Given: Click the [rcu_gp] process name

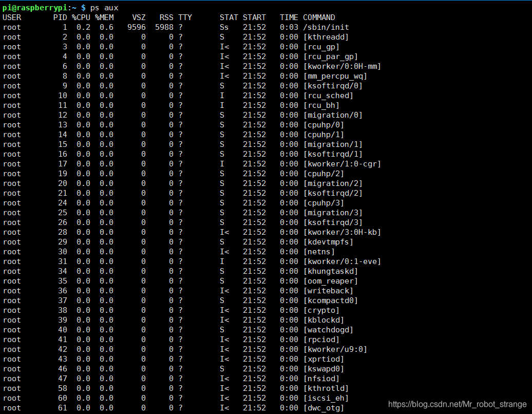Looking at the screenshot, I should [321, 47].
